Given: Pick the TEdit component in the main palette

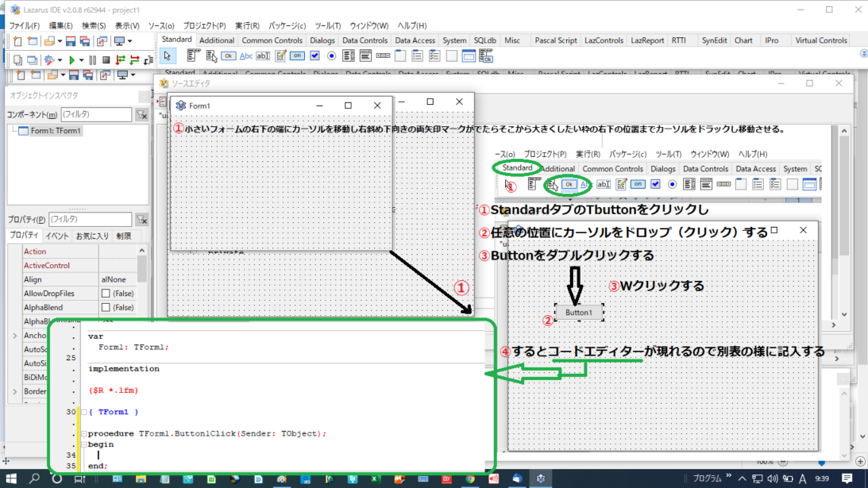Looking at the screenshot, I should click(263, 56).
